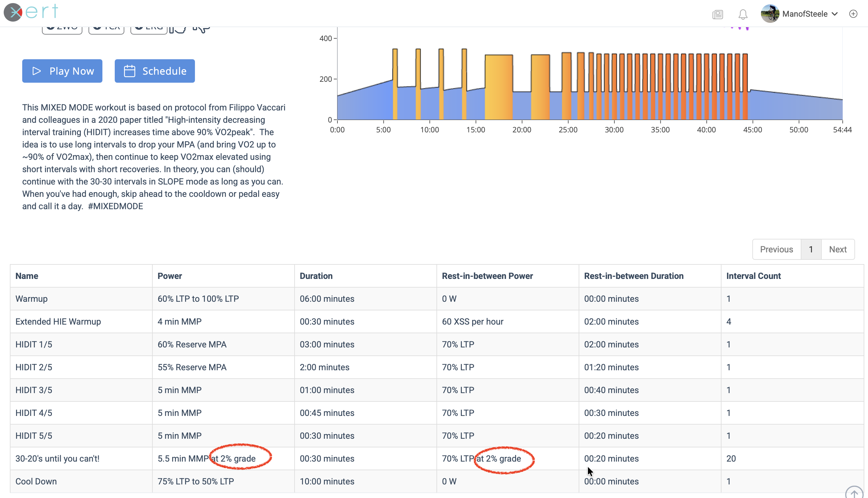Go to Previous page of intervals
The height and width of the screenshot is (498, 868).
[776, 249]
